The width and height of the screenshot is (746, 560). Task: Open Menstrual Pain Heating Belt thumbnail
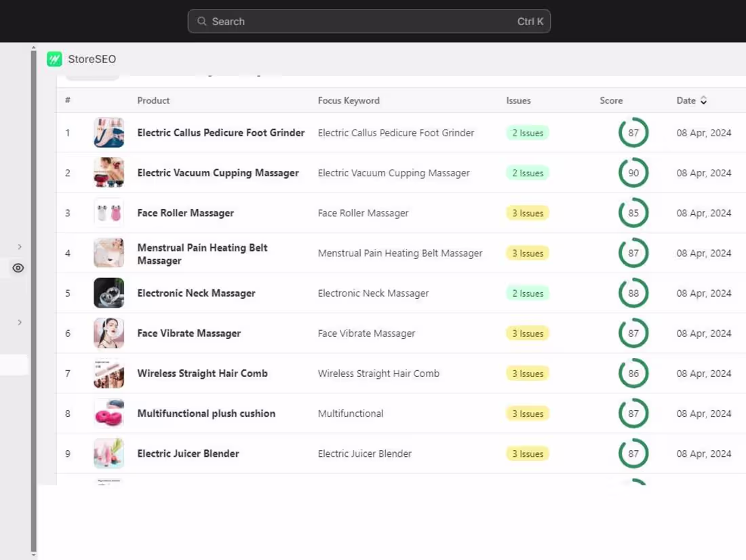[109, 253]
